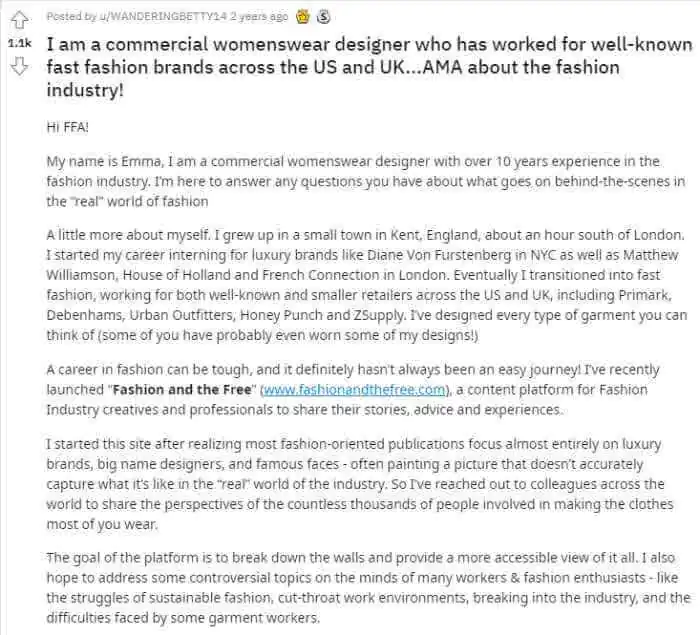Click the "Hi FFA!" greeting line
Image resolution: width=700 pixels, height=635 pixels.
point(67,127)
